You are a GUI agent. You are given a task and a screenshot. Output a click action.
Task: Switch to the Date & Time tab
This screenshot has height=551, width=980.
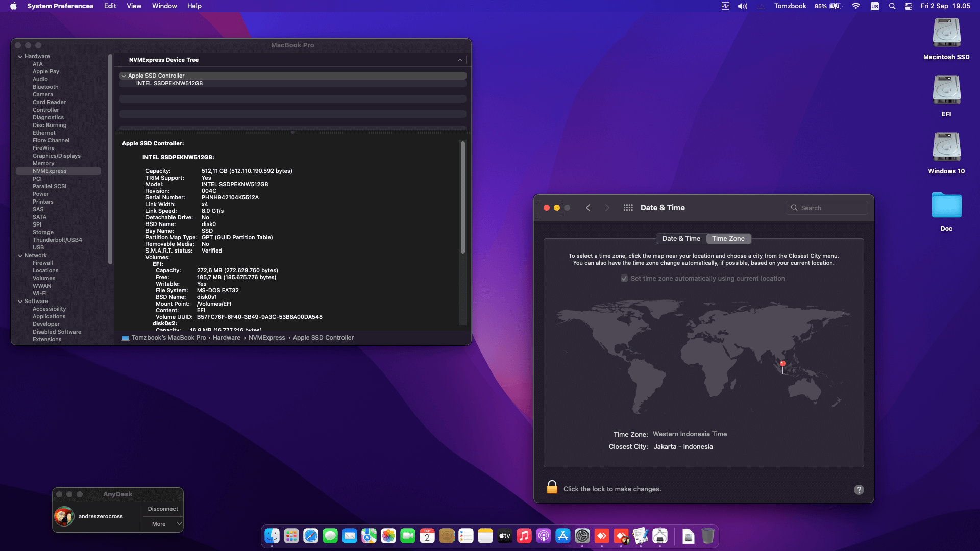tap(681, 239)
